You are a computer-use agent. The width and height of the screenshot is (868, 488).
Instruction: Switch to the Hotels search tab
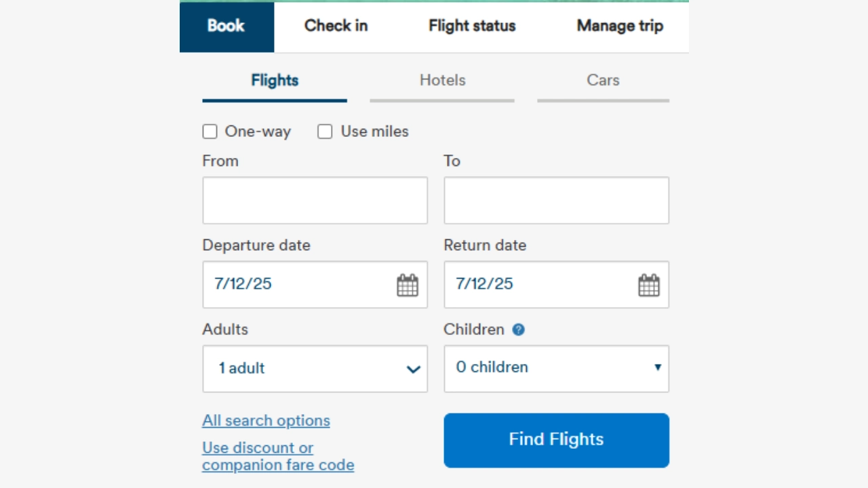442,80
